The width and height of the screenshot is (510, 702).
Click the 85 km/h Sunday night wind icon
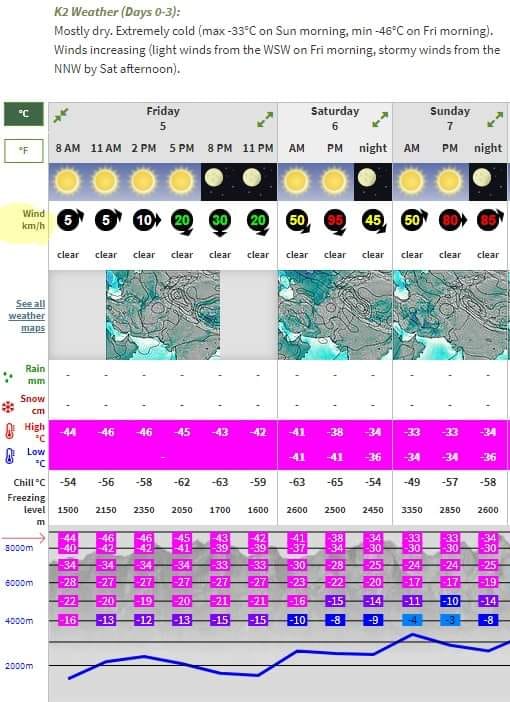[x=489, y=220]
